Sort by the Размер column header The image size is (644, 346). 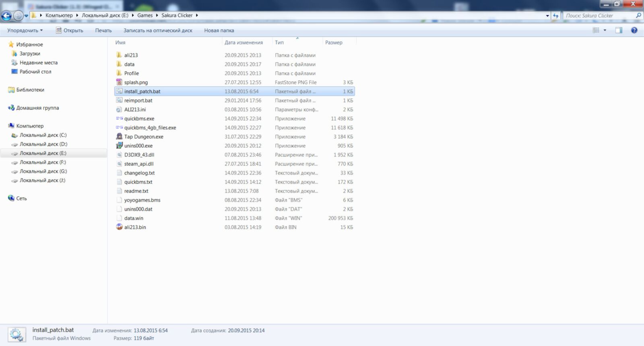(x=334, y=43)
